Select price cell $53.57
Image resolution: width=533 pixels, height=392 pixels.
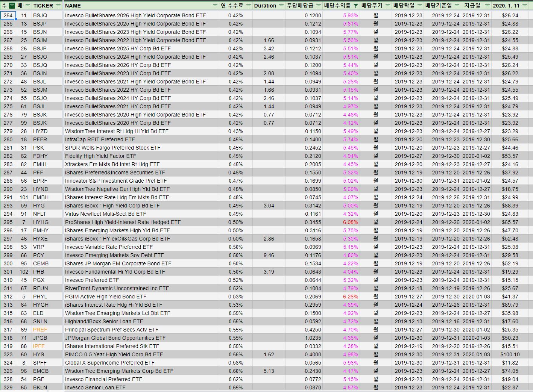click(510, 156)
